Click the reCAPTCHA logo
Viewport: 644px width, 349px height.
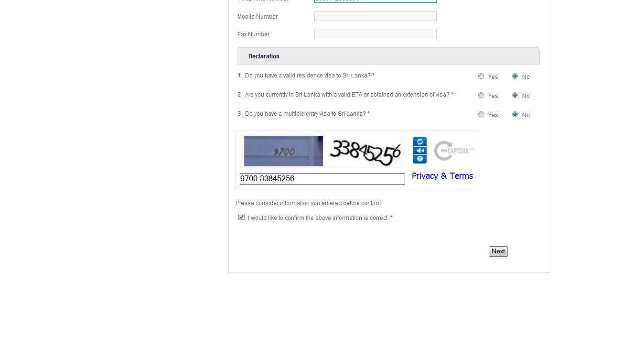click(x=453, y=151)
